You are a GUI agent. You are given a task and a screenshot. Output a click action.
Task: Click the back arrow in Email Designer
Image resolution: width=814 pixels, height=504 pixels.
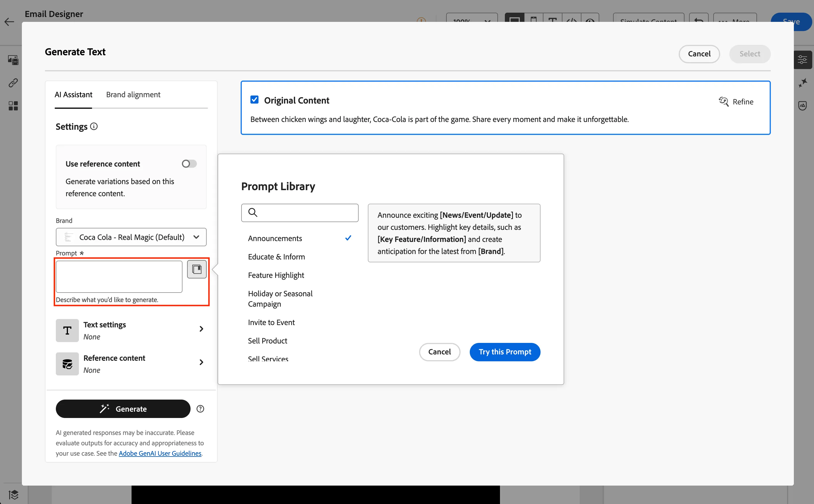[x=9, y=22]
